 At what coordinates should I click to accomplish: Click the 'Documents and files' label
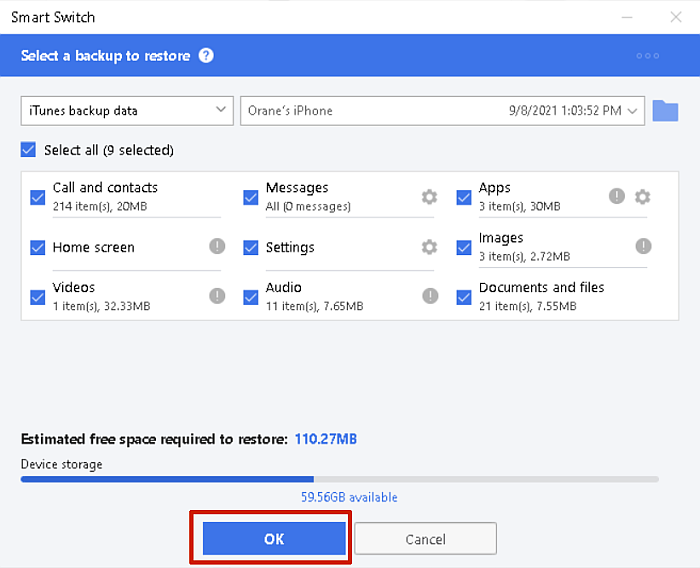542,287
